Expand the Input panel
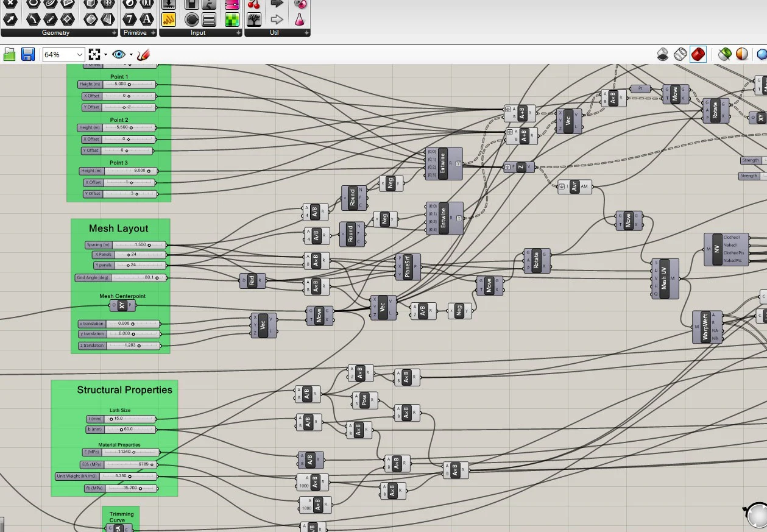The height and width of the screenshot is (532, 767). (x=238, y=32)
